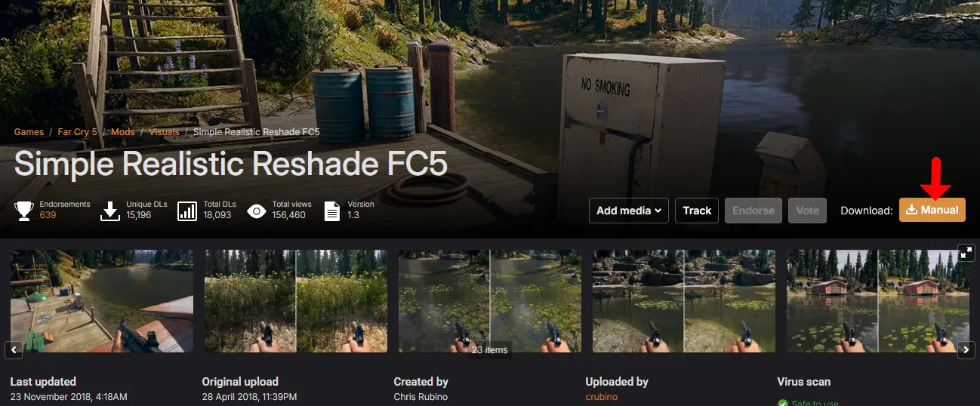
Task: Click the Endorse button
Action: point(753,211)
